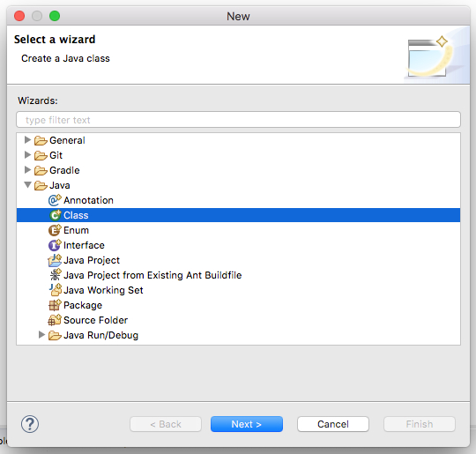Screen dimensions: 476x454
Task: Select the Annotation wizard icon
Action: click(55, 200)
